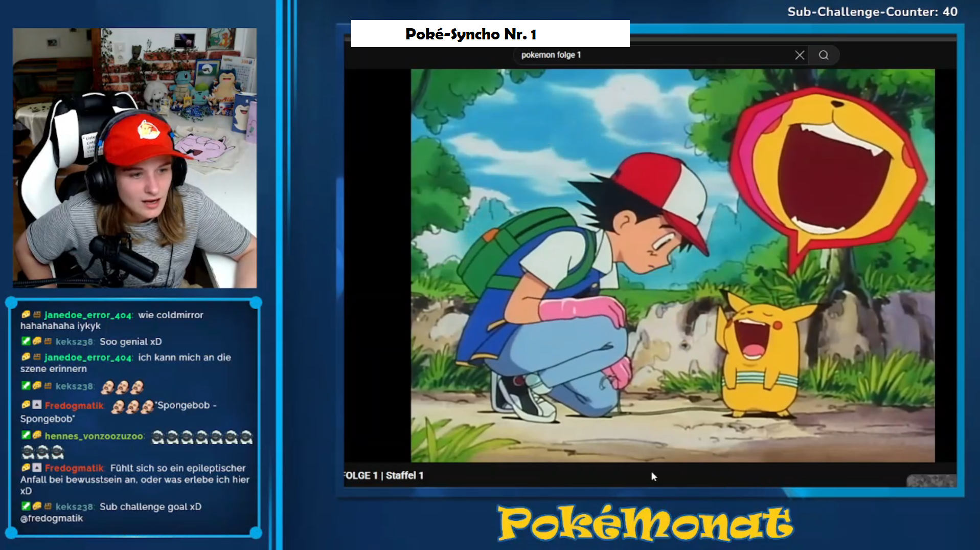The image size is (980, 550).
Task: Select the 'FOLGE 1 | Staffel 1' title
Action: [x=383, y=475]
